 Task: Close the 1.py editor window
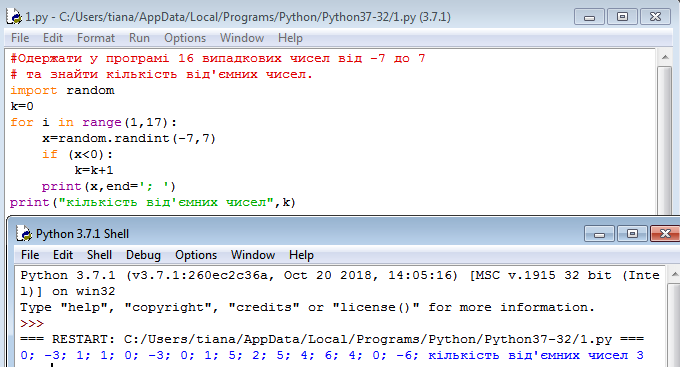click(x=655, y=17)
